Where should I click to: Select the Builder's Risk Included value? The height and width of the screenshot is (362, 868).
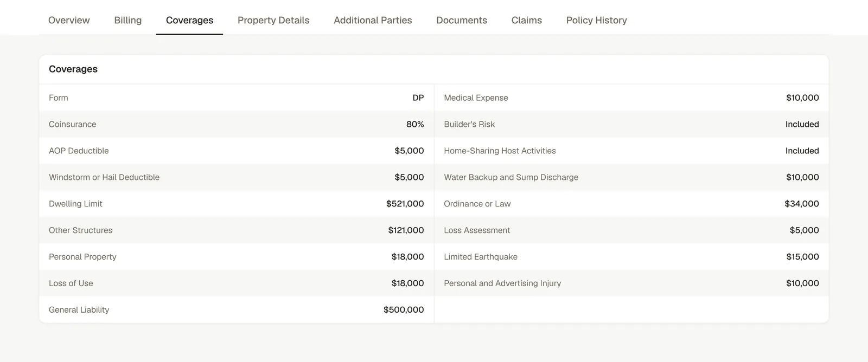point(802,124)
